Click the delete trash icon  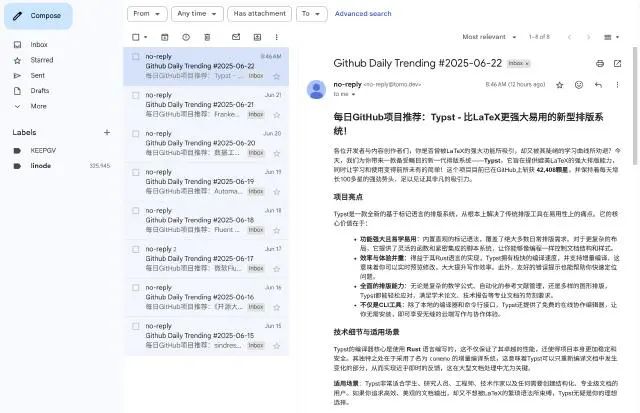pos(207,37)
